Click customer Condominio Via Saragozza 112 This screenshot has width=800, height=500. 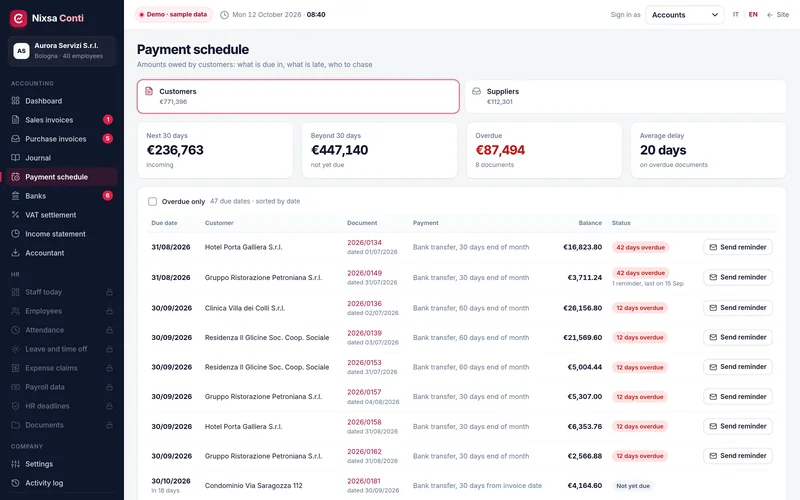tap(254, 486)
